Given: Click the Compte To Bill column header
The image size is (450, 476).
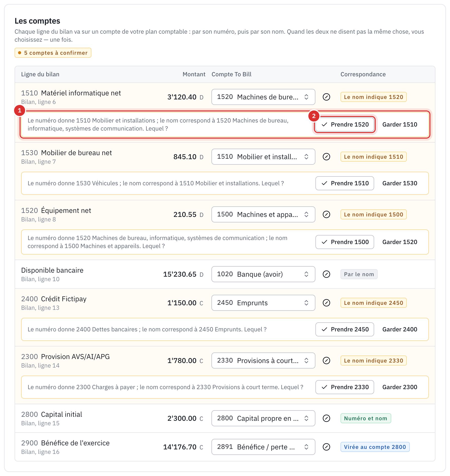Looking at the screenshot, I should click(231, 74).
